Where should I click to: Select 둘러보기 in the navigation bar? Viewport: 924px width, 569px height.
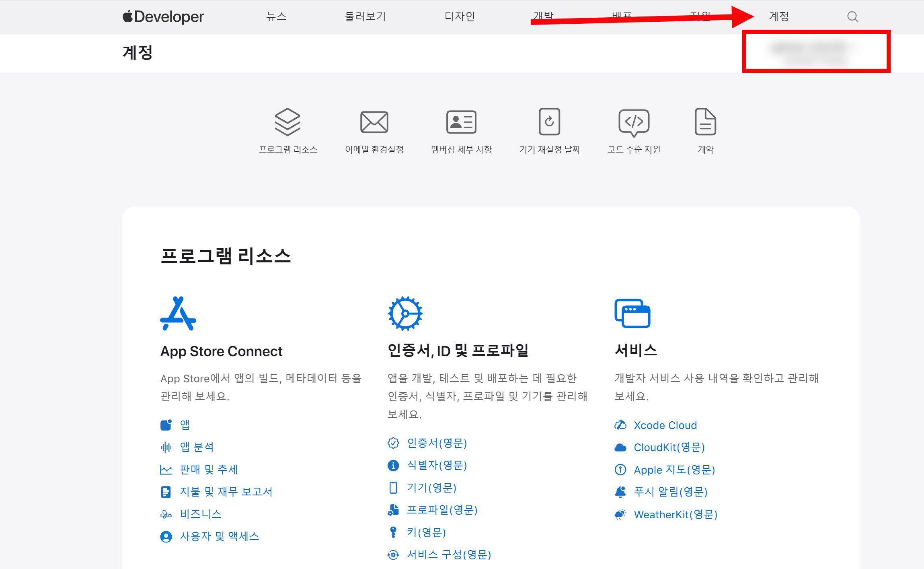(365, 16)
